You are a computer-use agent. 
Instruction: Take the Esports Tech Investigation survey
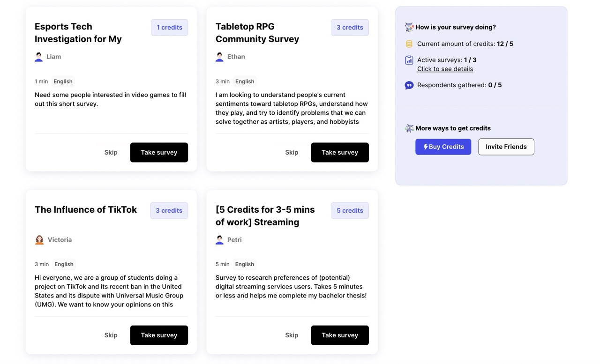(x=159, y=152)
